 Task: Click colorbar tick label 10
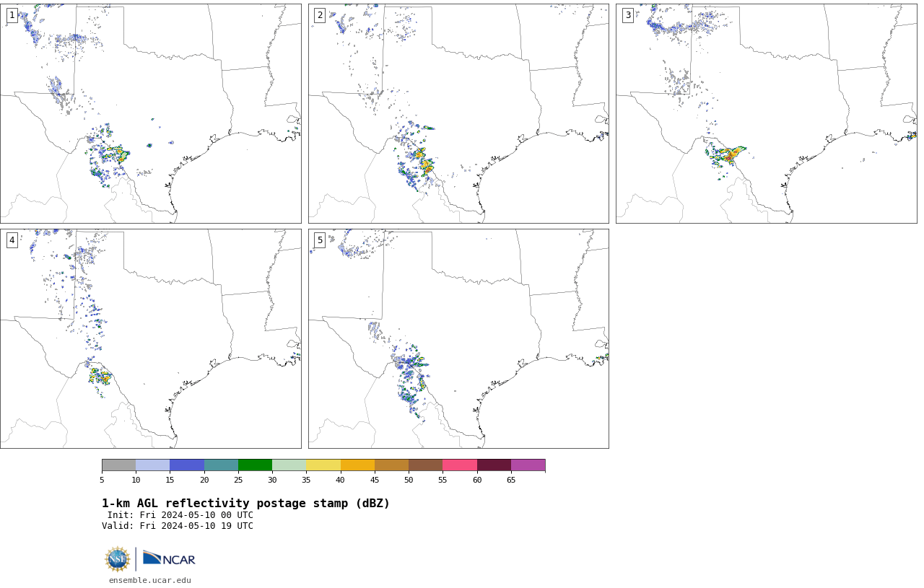pyautogui.click(x=136, y=481)
